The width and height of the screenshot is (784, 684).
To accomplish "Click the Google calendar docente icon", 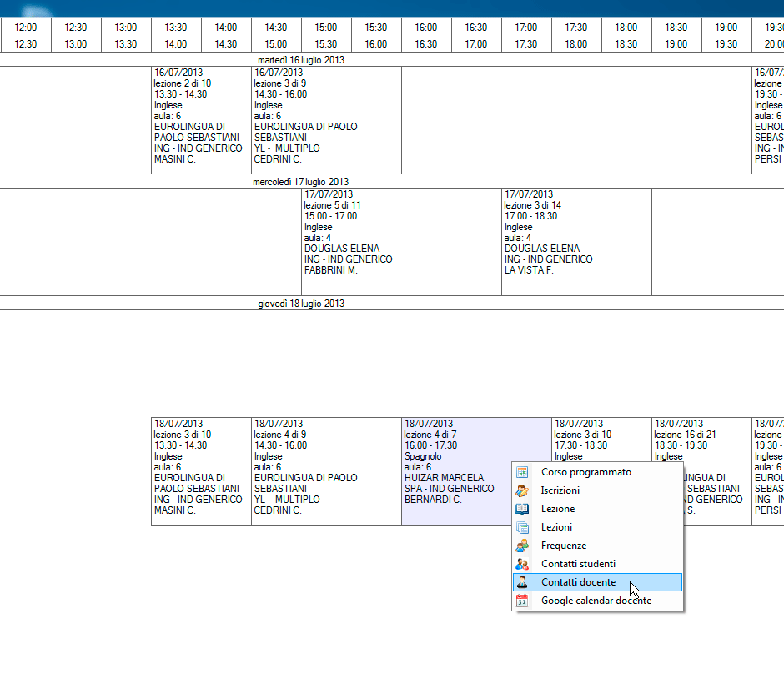I will click(522, 601).
